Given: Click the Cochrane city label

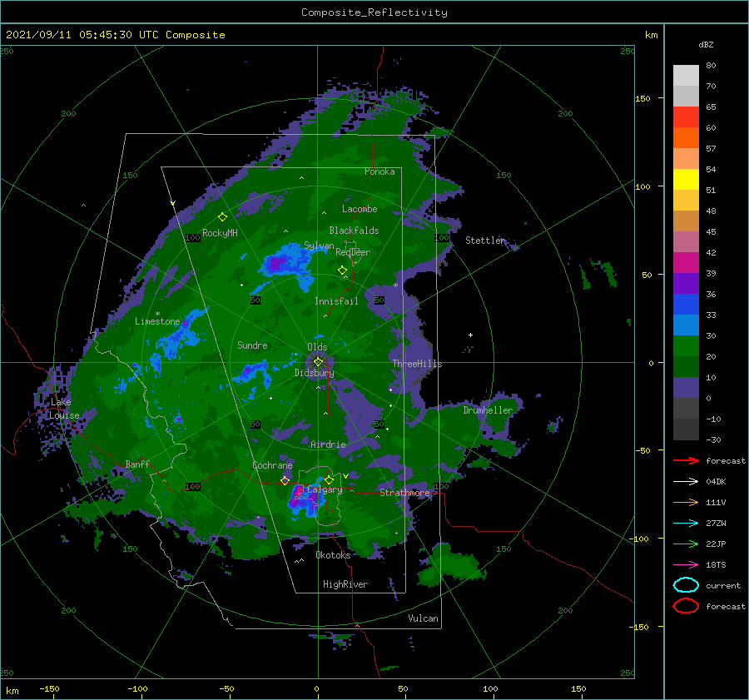Looking at the screenshot, I should click(272, 465).
